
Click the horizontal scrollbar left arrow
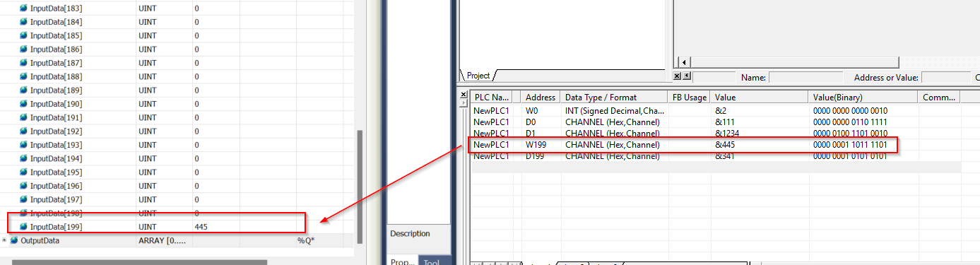click(683, 62)
